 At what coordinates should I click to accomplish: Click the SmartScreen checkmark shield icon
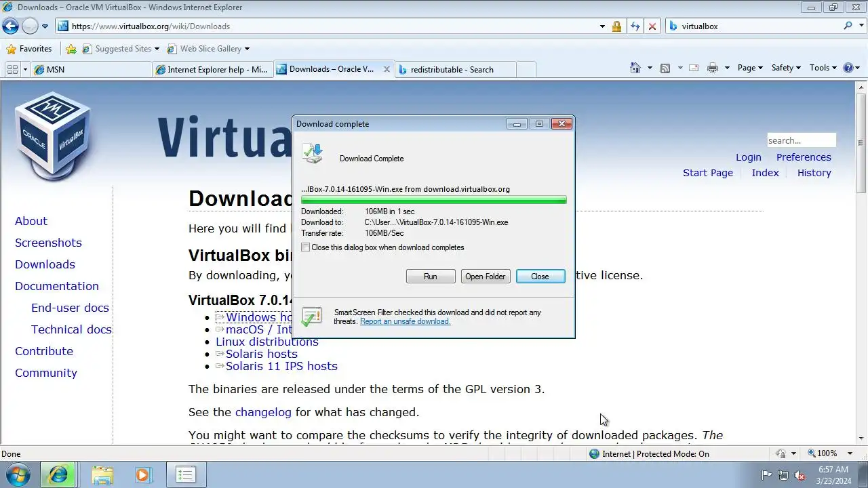(x=312, y=316)
